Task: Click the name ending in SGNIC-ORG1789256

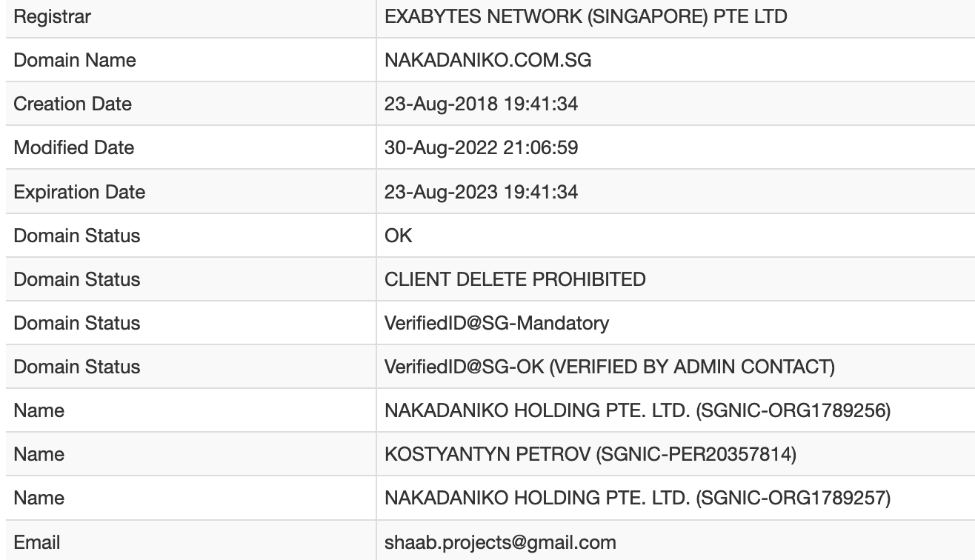Action: [637, 410]
